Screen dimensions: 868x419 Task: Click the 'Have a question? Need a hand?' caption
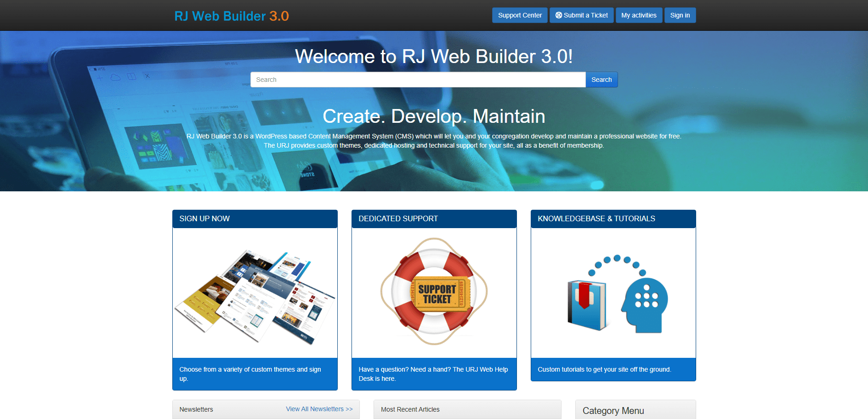coord(433,374)
